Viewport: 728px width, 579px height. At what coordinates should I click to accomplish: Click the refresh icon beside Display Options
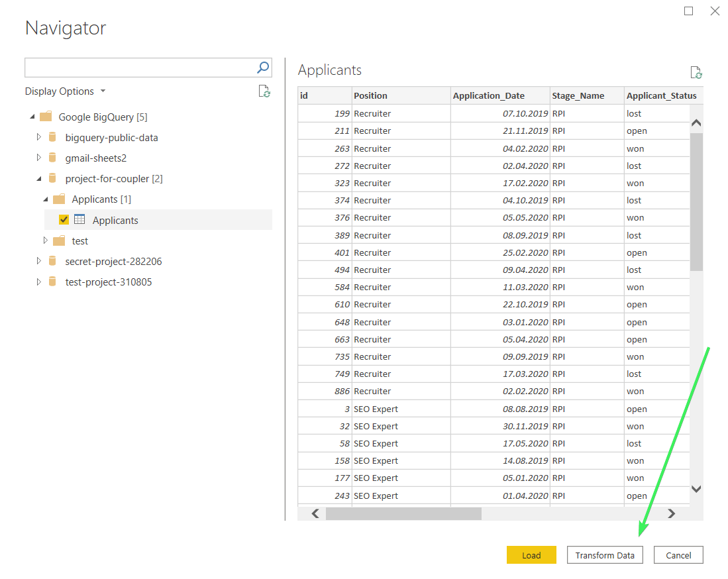point(264,91)
